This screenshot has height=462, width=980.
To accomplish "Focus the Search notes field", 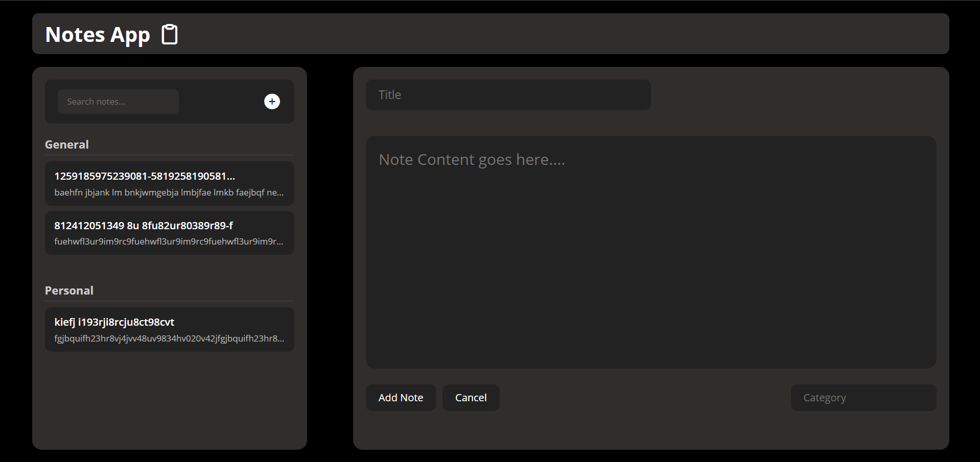I will click(x=118, y=102).
